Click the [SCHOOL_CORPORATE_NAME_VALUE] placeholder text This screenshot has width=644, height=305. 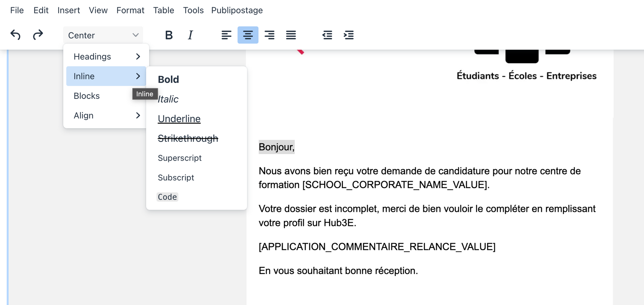coord(396,185)
